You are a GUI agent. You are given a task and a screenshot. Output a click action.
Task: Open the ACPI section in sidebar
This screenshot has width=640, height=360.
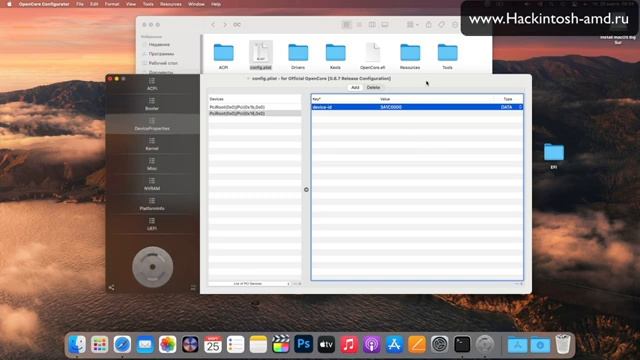pos(152,84)
